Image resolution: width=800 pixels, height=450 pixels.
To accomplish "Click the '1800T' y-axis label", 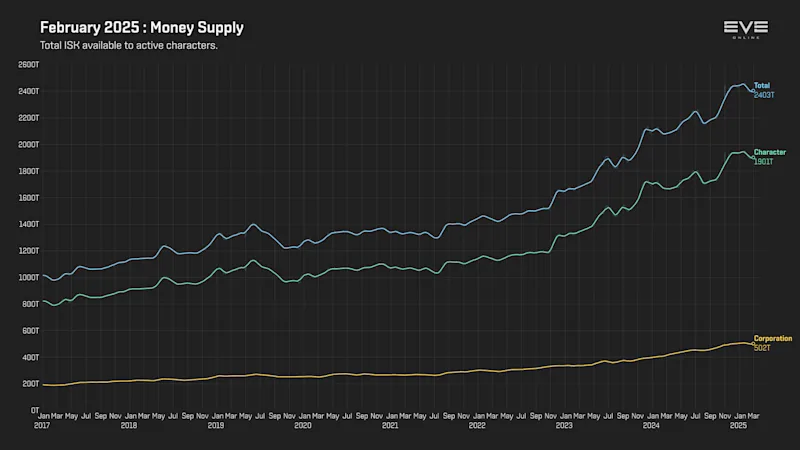I will pyautogui.click(x=29, y=171).
